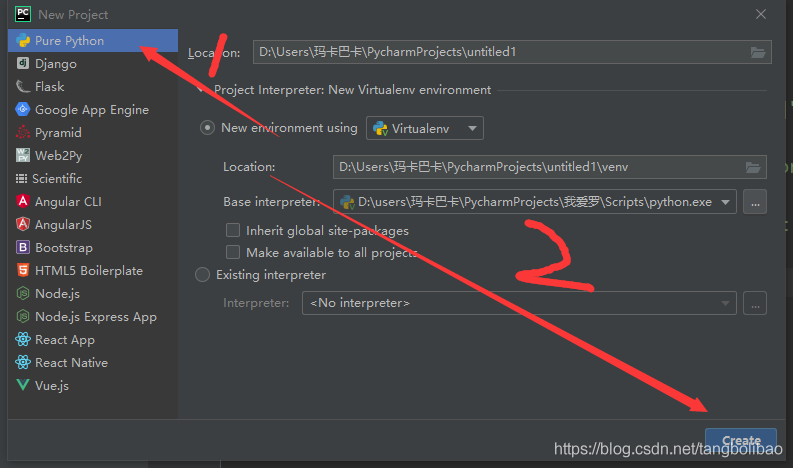The height and width of the screenshot is (468, 793).
Task: Browse folder for project Location
Action: pyautogui.click(x=758, y=52)
